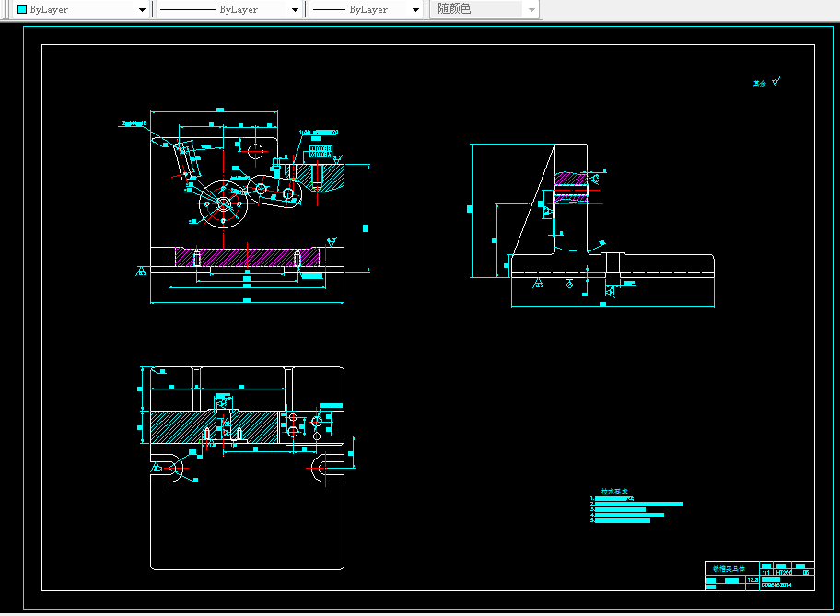Open the ByLayer lineweight control dropdown

(366, 9)
